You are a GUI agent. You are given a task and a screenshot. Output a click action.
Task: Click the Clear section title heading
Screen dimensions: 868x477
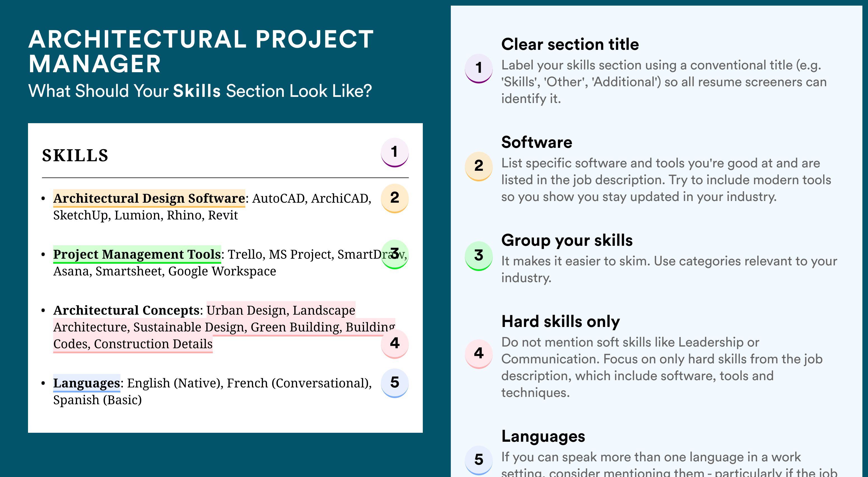point(570,45)
